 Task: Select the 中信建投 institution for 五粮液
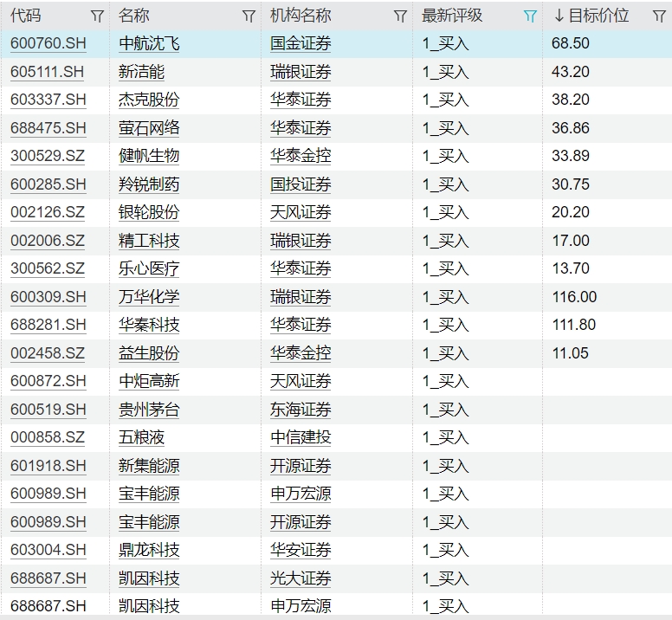point(300,437)
